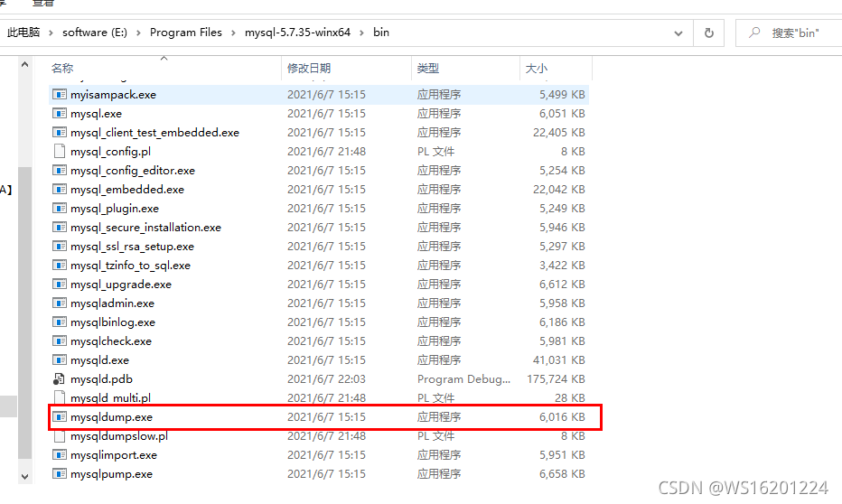
Task: Click the mysql.exe application icon
Action: [59, 113]
